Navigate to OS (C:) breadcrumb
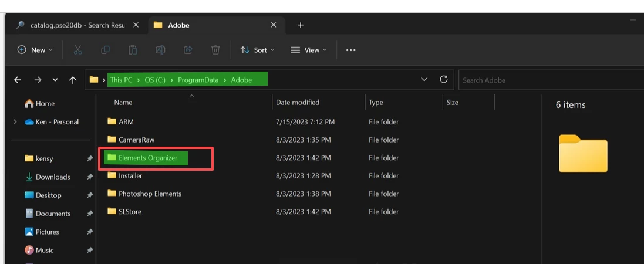This screenshot has height=264, width=644. [155, 80]
